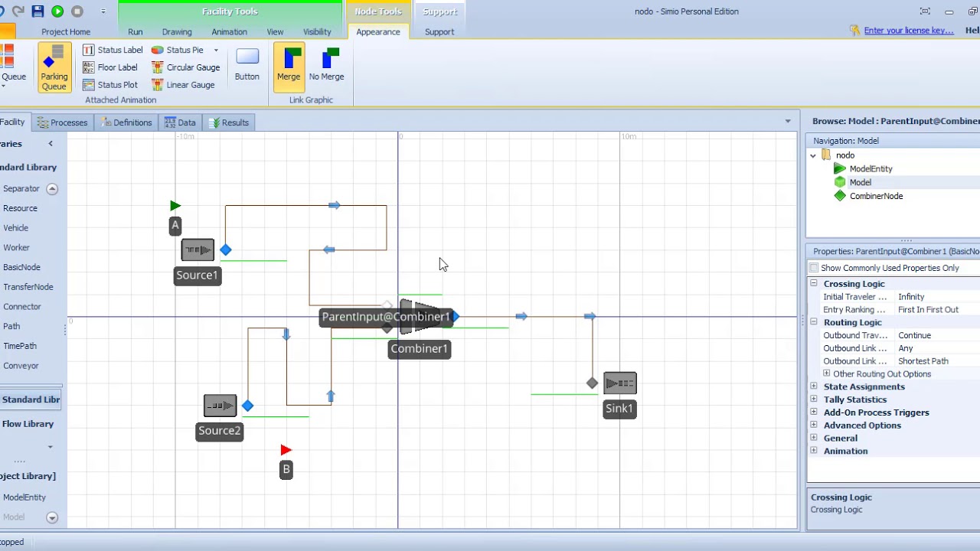
Task: Click the Stop simulation button in title bar
Action: (x=77, y=11)
